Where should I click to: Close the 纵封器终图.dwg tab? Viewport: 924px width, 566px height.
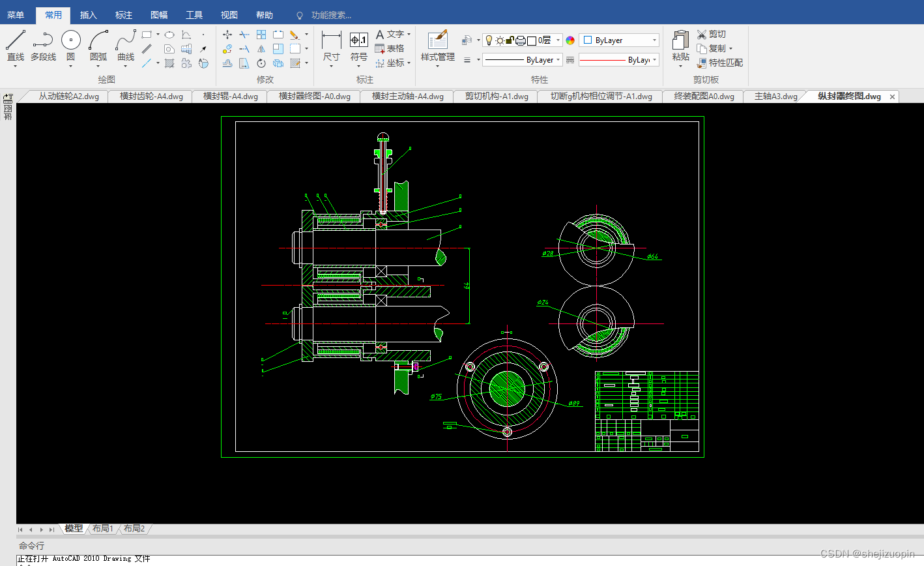(x=892, y=97)
